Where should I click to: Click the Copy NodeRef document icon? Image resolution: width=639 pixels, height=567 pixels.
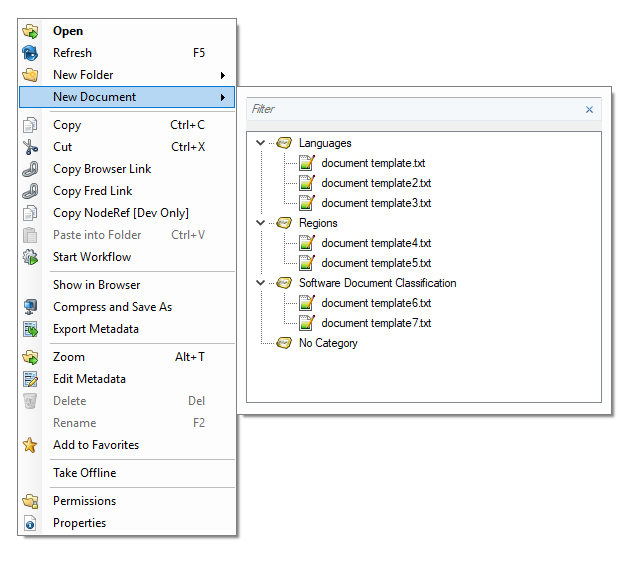coord(30,213)
